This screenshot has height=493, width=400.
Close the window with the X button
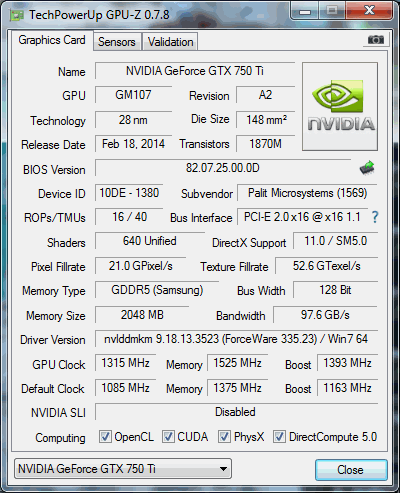tap(369, 11)
